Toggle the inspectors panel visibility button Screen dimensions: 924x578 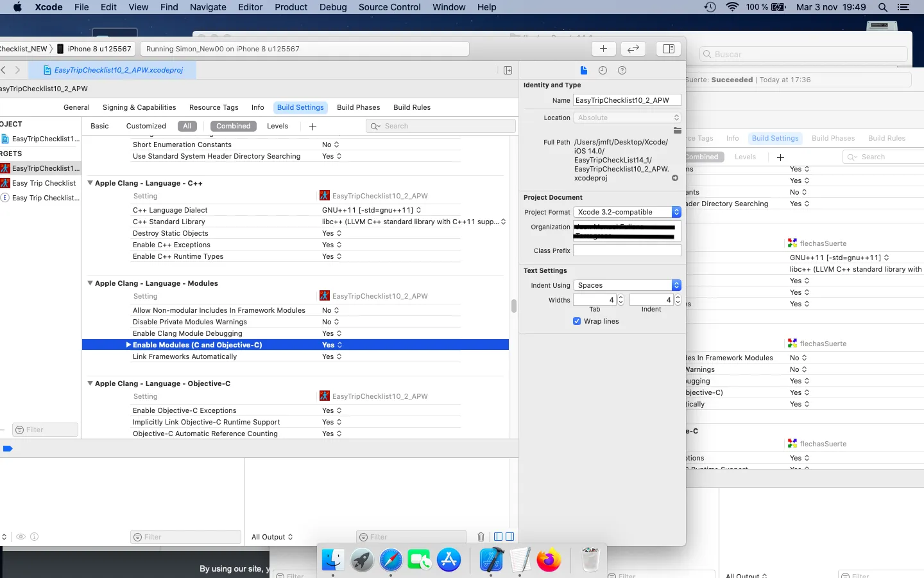(x=668, y=49)
